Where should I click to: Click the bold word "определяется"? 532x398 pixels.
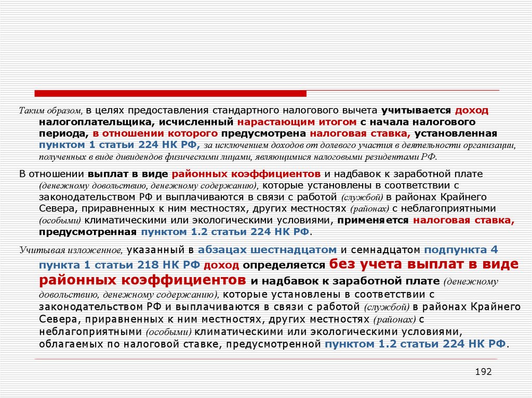click(x=284, y=265)
